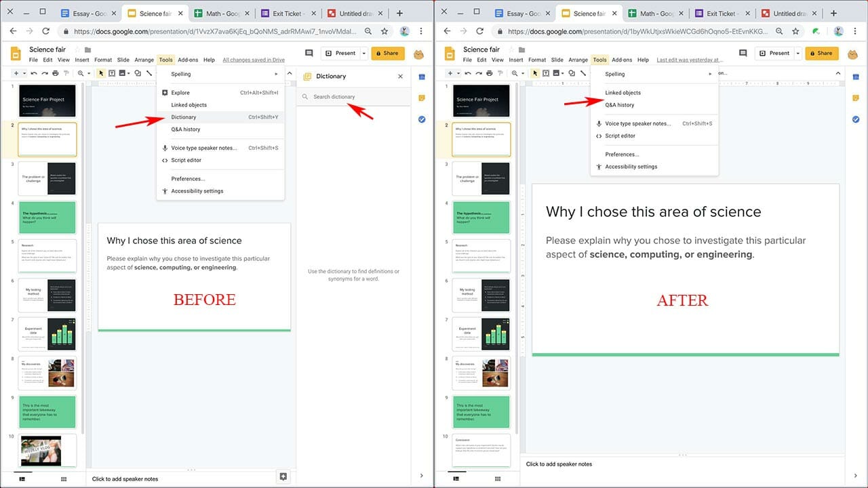Image resolution: width=868 pixels, height=488 pixels.
Task: Open Keep notes side icon in AFTER window
Action: click(x=856, y=98)
